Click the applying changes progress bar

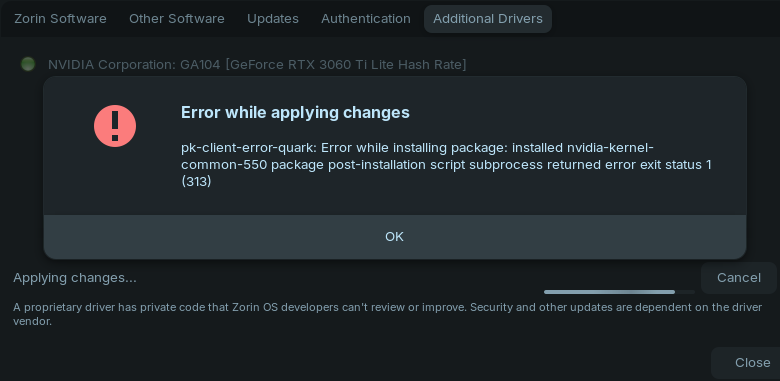619,292
